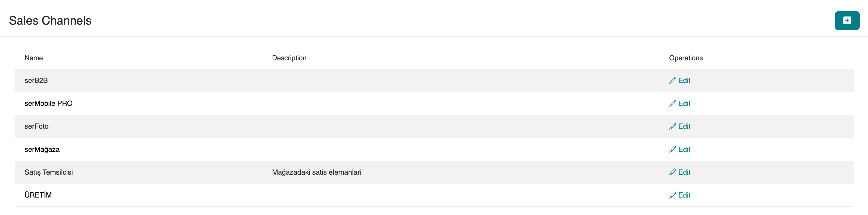868x215 pixels.
Task: Select the Satış Temsilcisi channel name
Action: click(48, 172)
